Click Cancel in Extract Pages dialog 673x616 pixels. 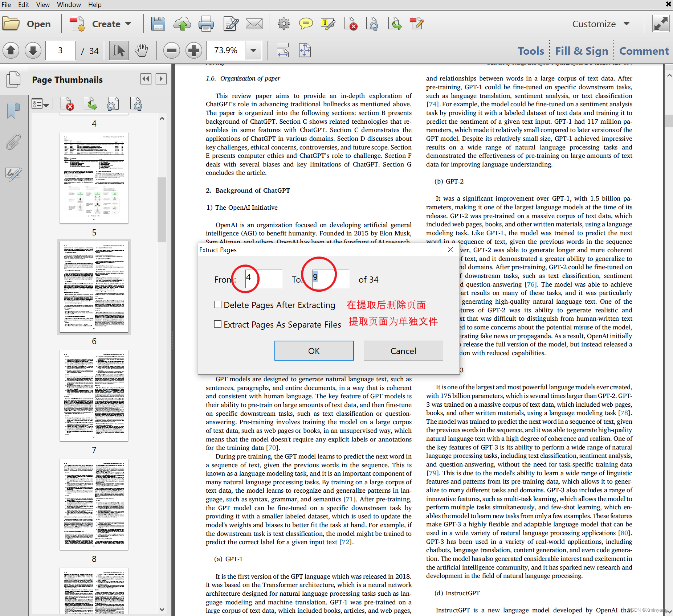click(403, 350)
